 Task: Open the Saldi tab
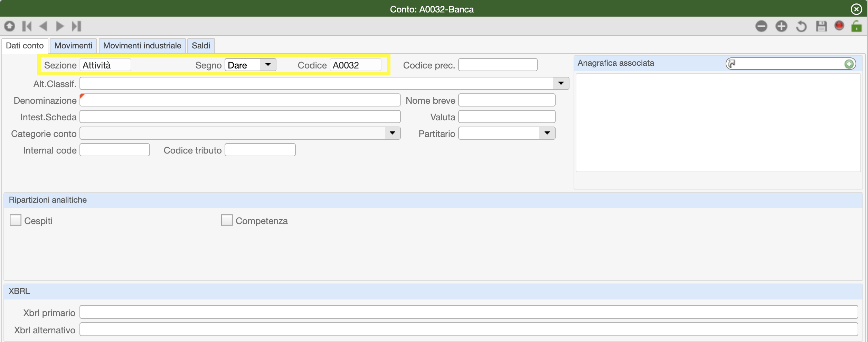[x=201, y=46]
